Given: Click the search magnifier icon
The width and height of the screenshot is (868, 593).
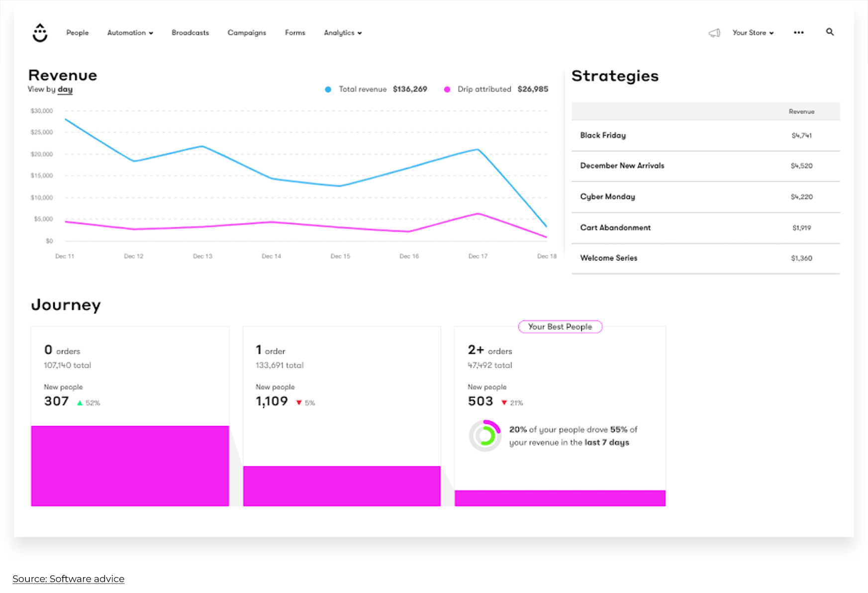Looking at the screenshot, I should (830, 32).
